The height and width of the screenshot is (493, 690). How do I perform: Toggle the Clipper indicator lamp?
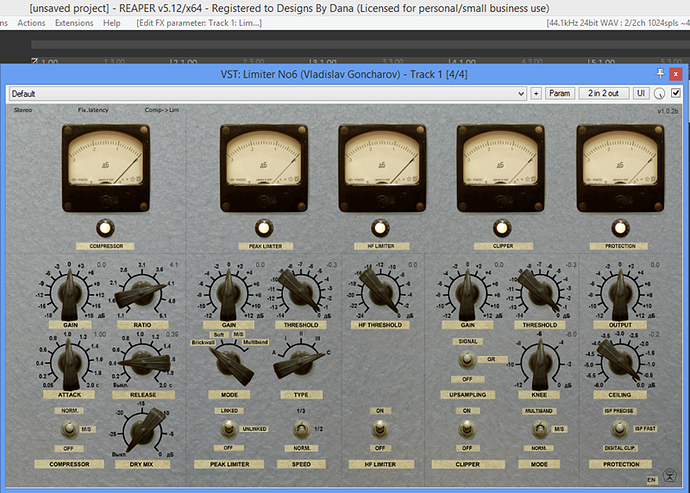tap(502, 228)
